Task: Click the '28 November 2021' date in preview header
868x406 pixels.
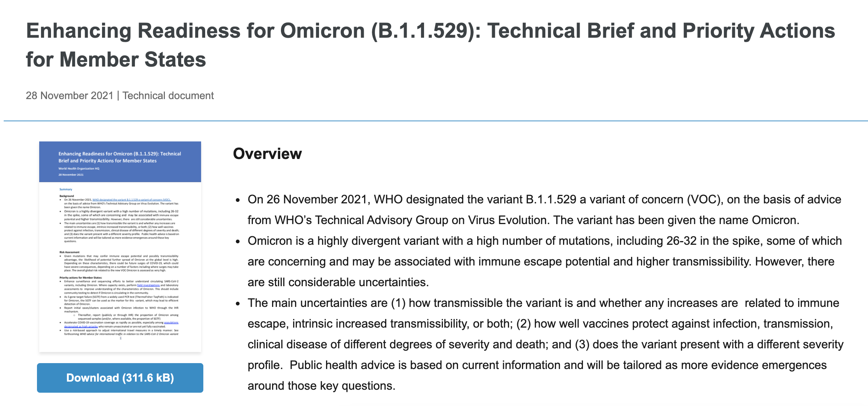Action: point(71,175)
